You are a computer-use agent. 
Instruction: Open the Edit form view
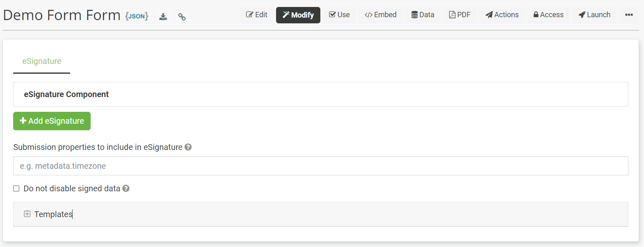[257, 15]
